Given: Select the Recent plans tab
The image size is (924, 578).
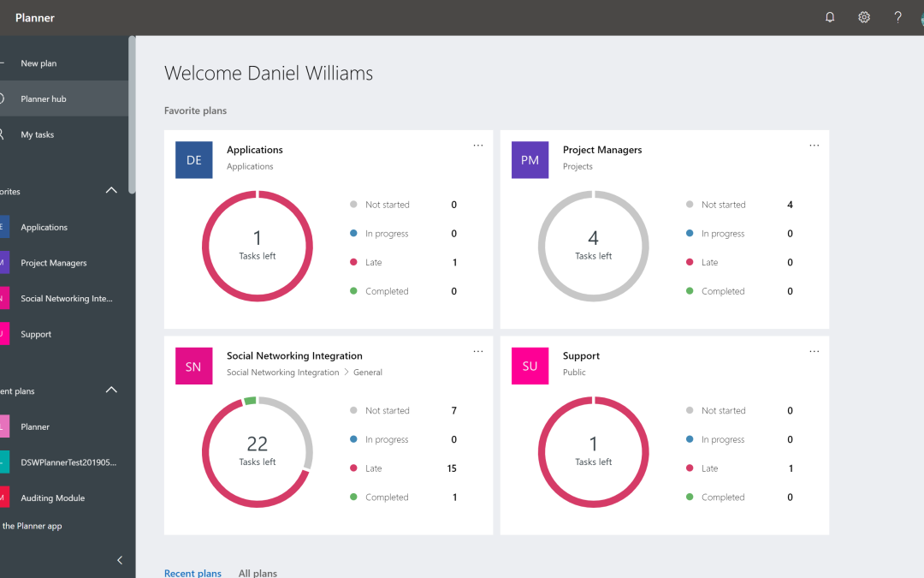Looking at the screenshot, I should pos(192,572).
